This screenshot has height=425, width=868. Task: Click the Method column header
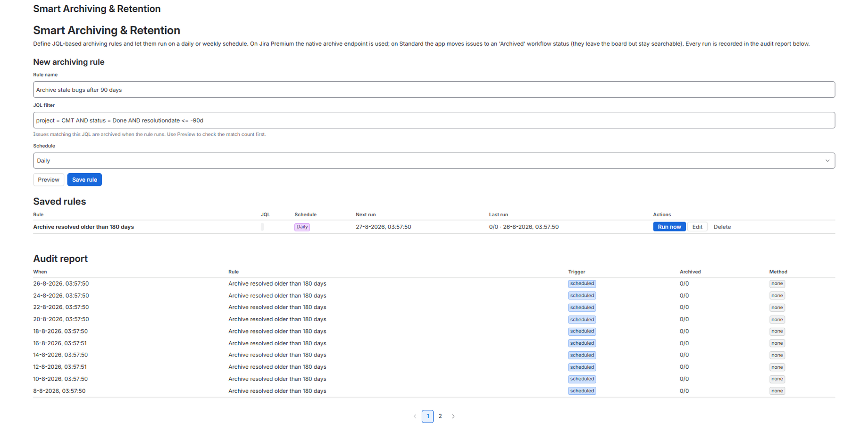point(778,272)
